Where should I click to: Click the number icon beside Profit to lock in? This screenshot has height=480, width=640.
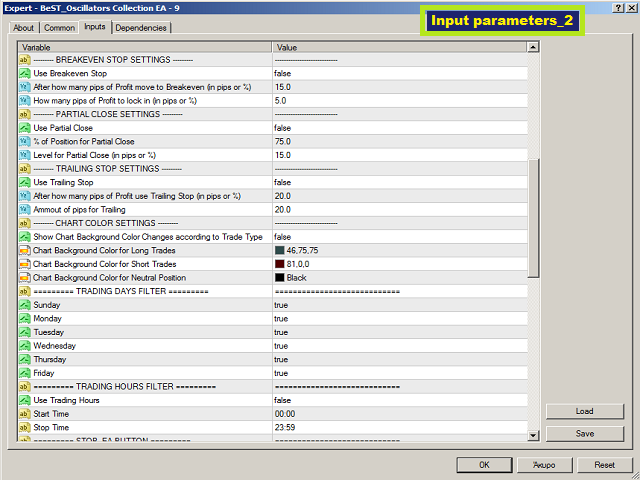[25, 100]
